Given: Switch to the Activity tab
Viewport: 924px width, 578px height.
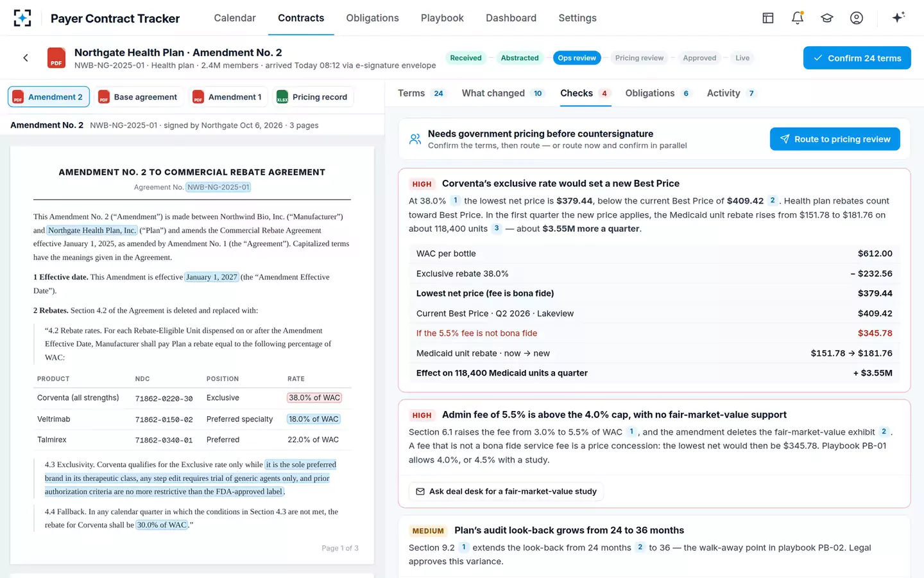Looking at the screenshot, I should point(732,93).
